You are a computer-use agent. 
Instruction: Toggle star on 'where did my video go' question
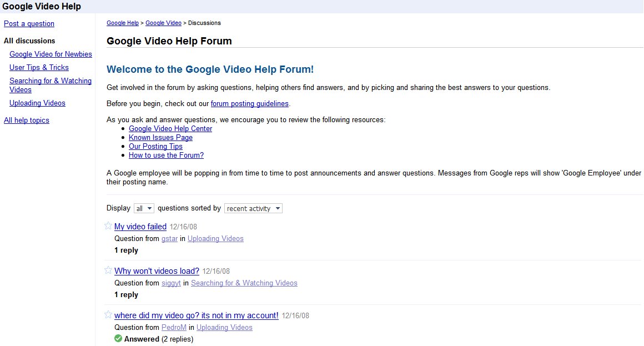point(108,314)
